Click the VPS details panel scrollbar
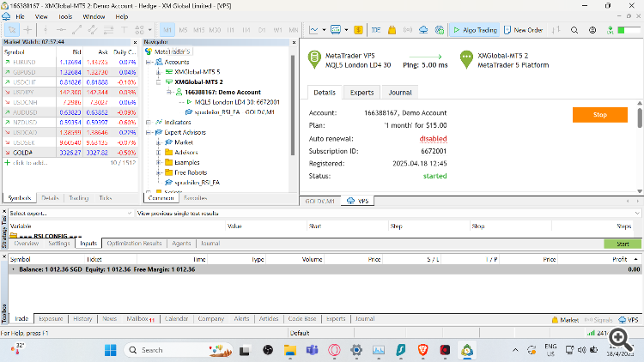 click(640, 118)
